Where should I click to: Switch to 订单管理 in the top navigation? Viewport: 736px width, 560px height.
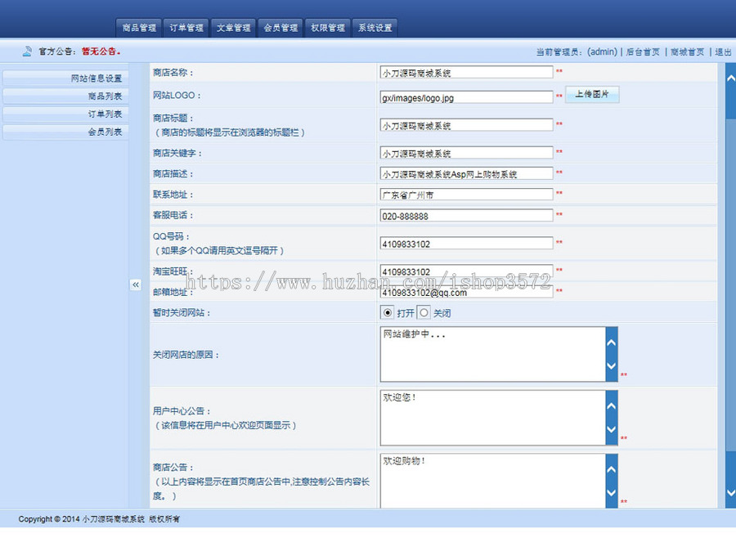186,26
